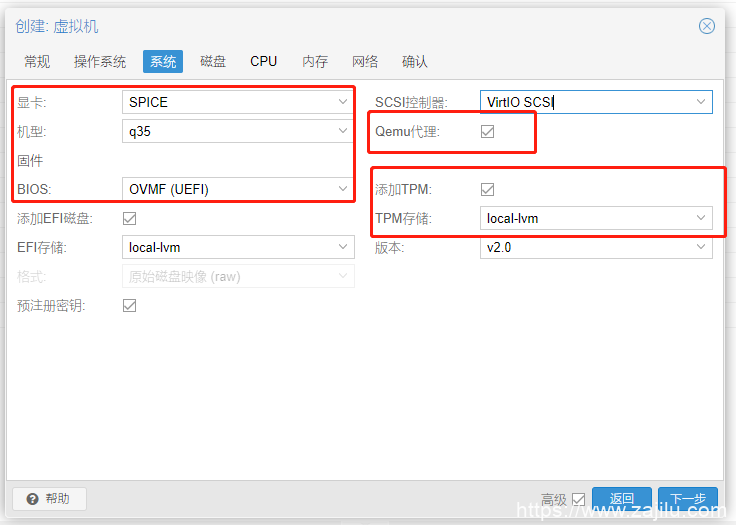Switch to the 操作系统 tab
This screenshot has width=736, height=525.
click(x=100, y=62)
